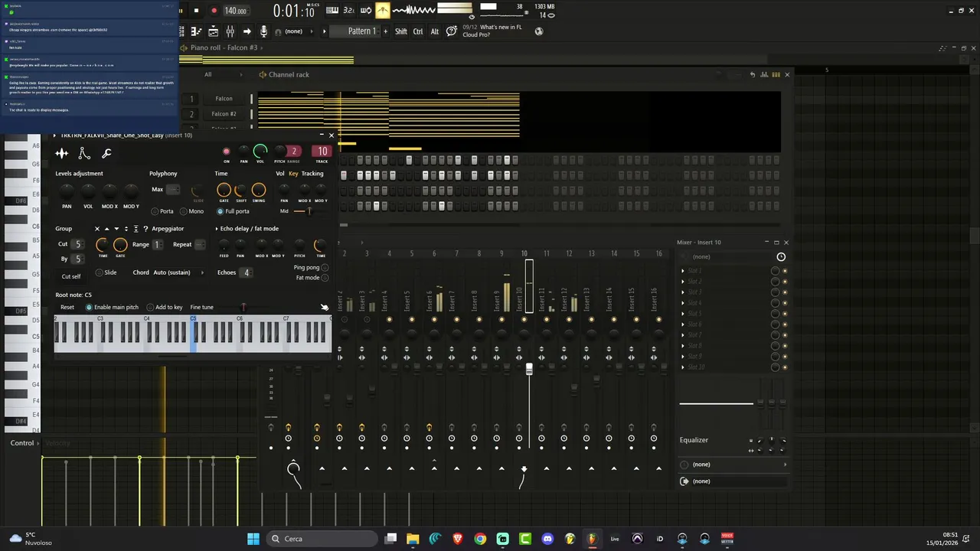This screenshot has height=551, width=980.
Task: Toggle loop recording icon
Action: (x=366, y=10)
